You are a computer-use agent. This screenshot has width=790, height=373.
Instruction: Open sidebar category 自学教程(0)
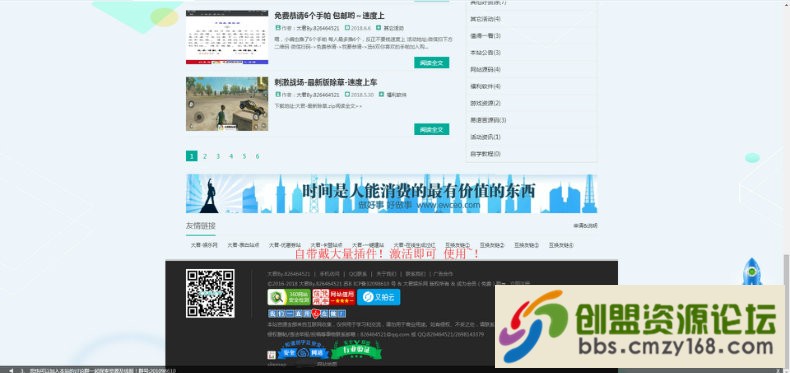tap(485, 154)
